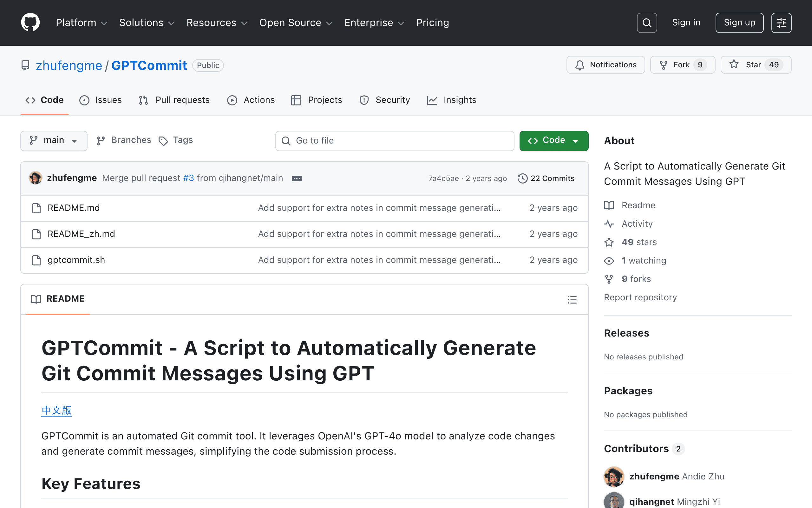Switch to the Code tab
This screenshot has height=508, width=812.
point(45,100)
